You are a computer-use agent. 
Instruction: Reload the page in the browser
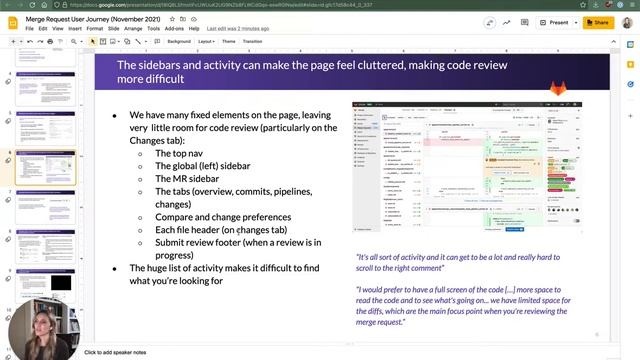32,5
